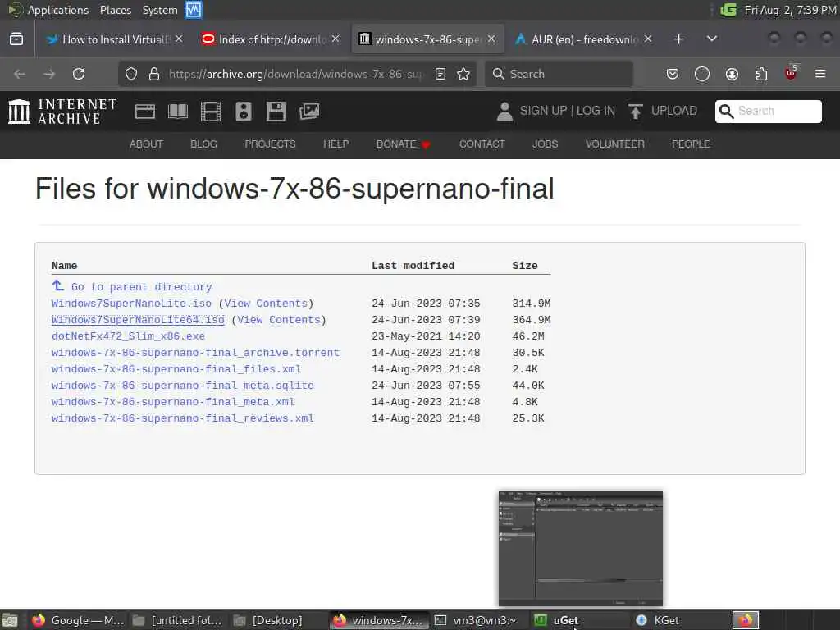Open the Internet Archive images icon
The width and height of the screenshot is (840, 630).
pyautogui.click(x=309, y=112)
